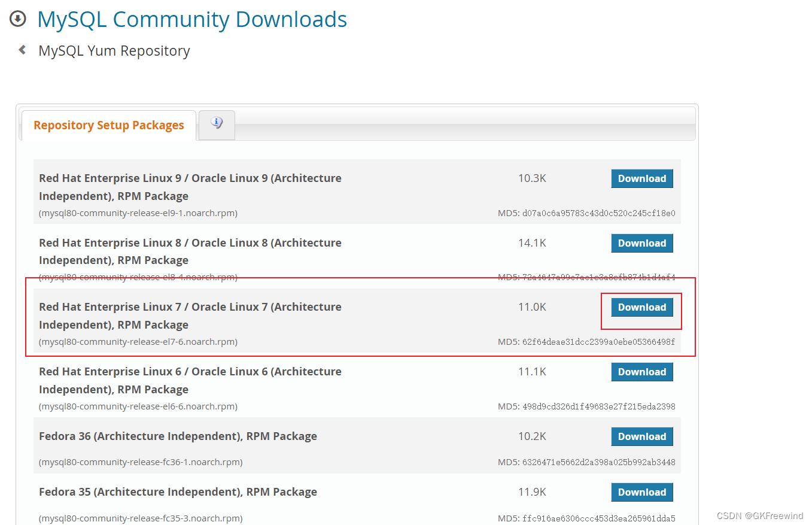Image resolution: width=812 pixels, height=525 pixels.
Task: Click the 11.1K file size value
Action: click(x=532, y=372)
